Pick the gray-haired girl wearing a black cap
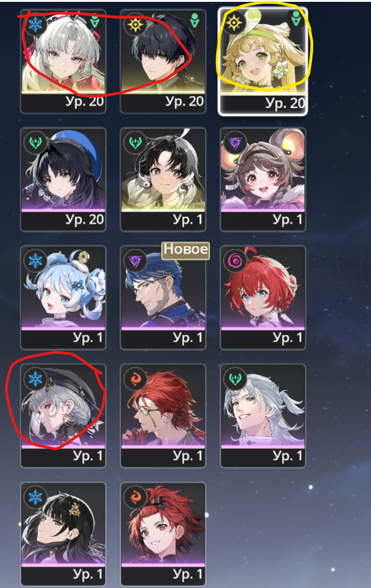 [63, 416]
